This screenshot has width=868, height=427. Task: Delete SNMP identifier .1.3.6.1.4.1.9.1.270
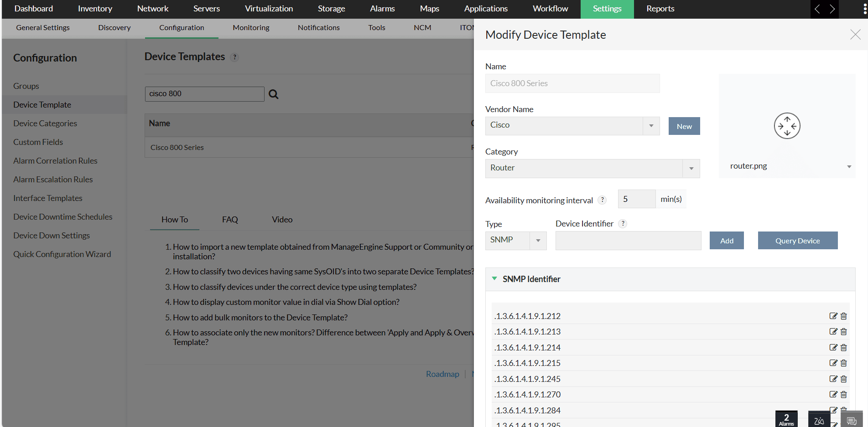[844, 394]
